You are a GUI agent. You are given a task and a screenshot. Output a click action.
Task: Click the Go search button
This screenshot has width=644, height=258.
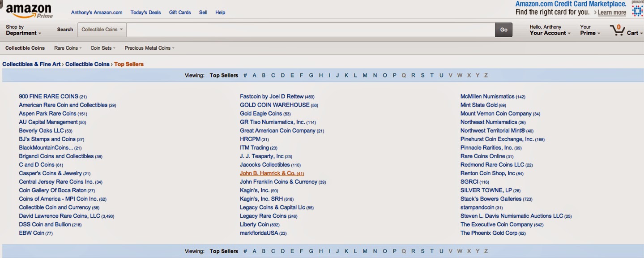pyautogui.click(x=503, y=30)
